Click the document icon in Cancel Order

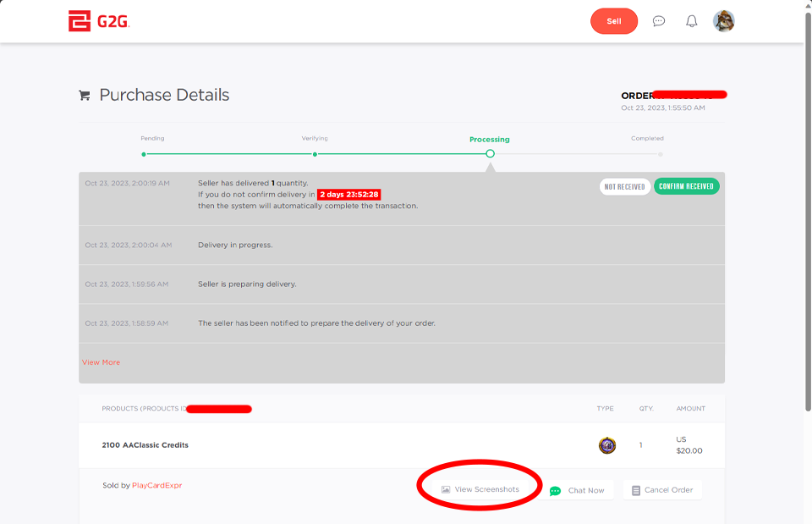(x=634, y=489)
